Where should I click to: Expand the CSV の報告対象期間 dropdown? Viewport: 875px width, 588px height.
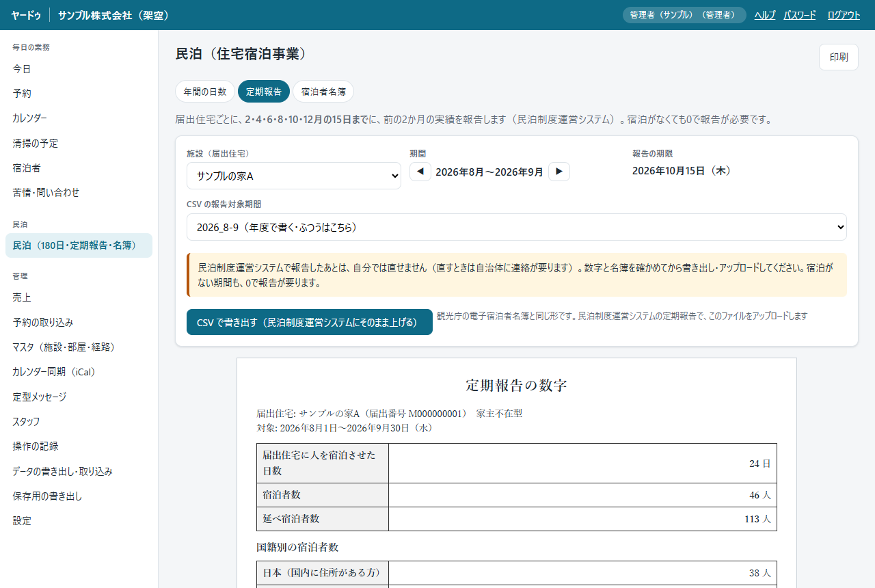coord(517,227)
